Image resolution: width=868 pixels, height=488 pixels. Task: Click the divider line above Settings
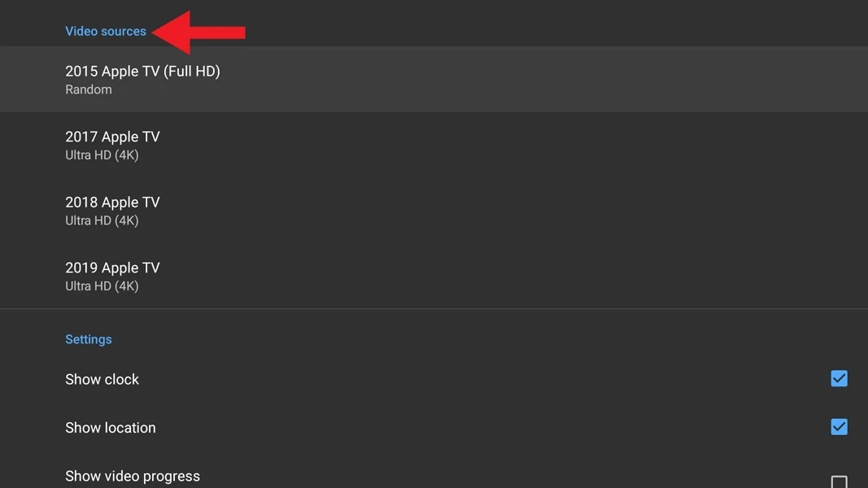(x=434, y=309)
